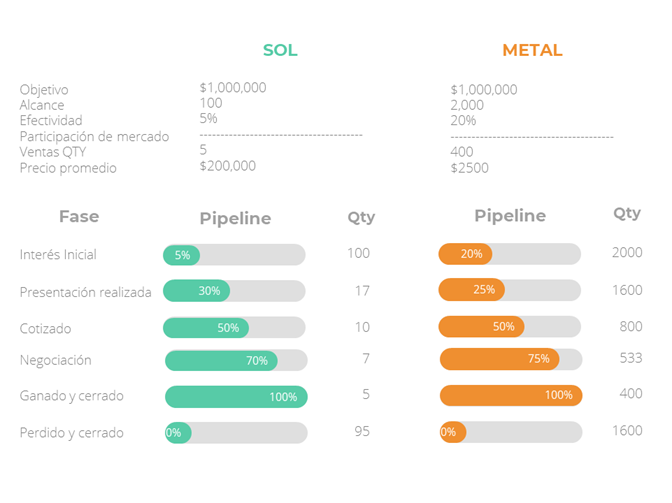The height and width of the screenshot is (503, 672).
Task: Click SOL Perdido y cerrado 0% bar
Action: pos(235,433)
